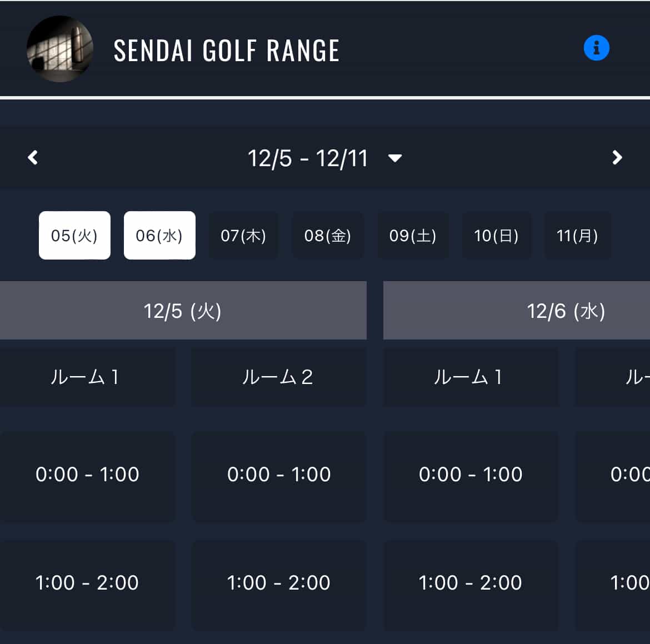Select ルーム 2 under 12/5

point(278,377)
